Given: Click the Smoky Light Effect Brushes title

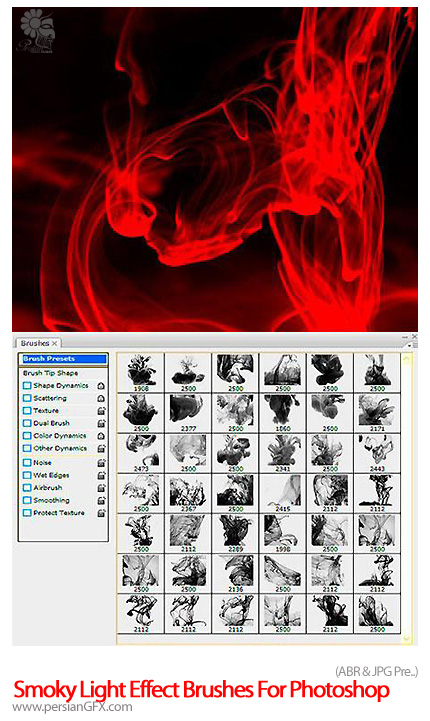Looking at the screenshot, I should click(201, 690).
